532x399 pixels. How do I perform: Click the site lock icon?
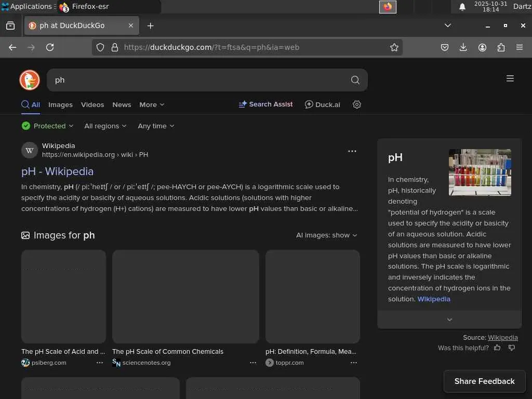click(x=115, y=47)
